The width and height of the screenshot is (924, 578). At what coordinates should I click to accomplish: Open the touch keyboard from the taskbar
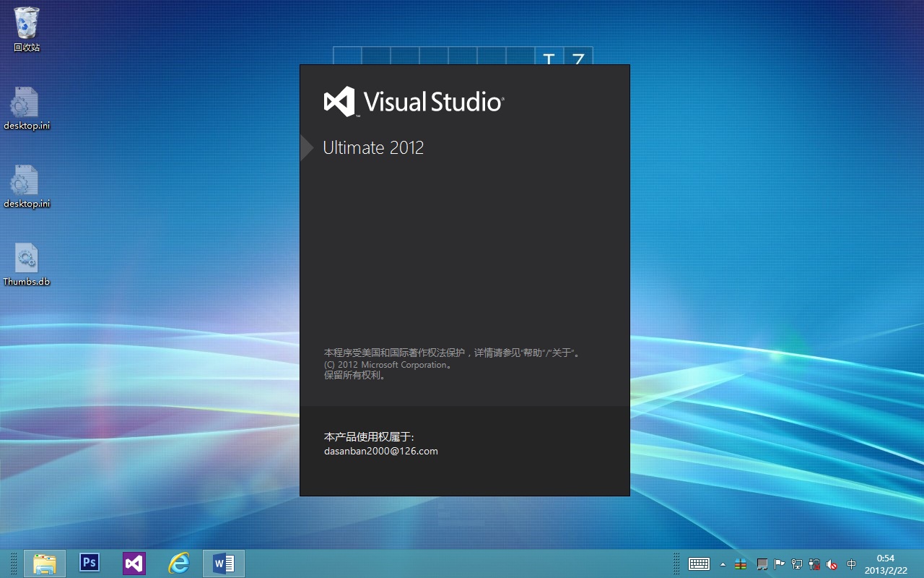pos(699,564)
